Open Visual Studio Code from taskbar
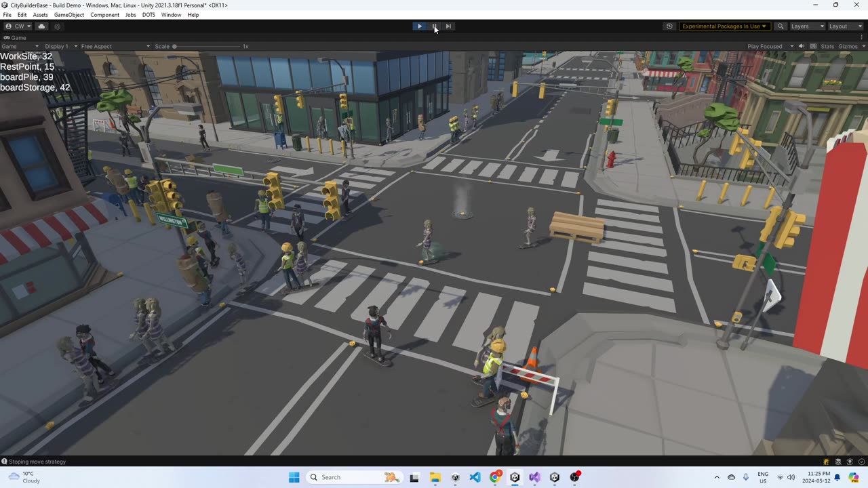The height and width of the screenshot is (488, 868). tap(475, 477)
